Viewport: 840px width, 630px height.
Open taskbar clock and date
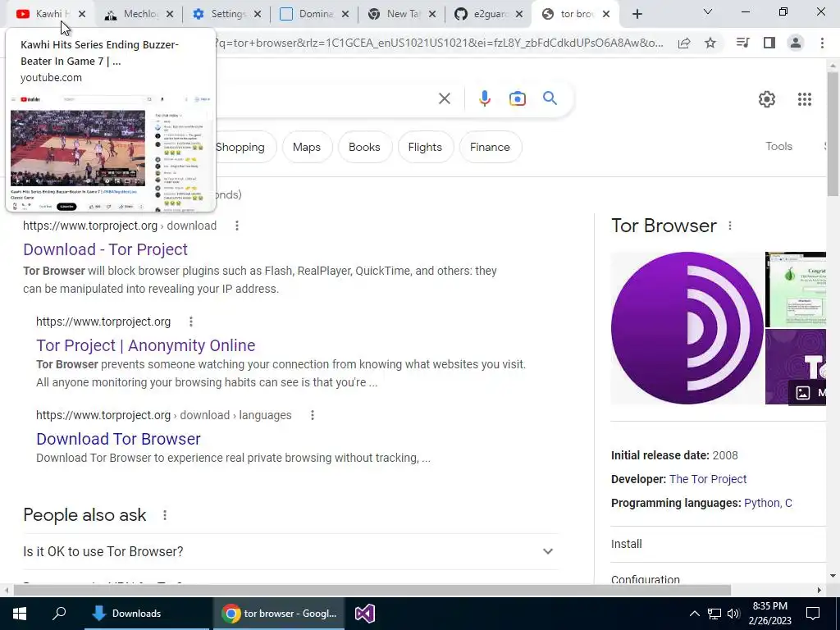pyautogui.click(x=769, y=614)
